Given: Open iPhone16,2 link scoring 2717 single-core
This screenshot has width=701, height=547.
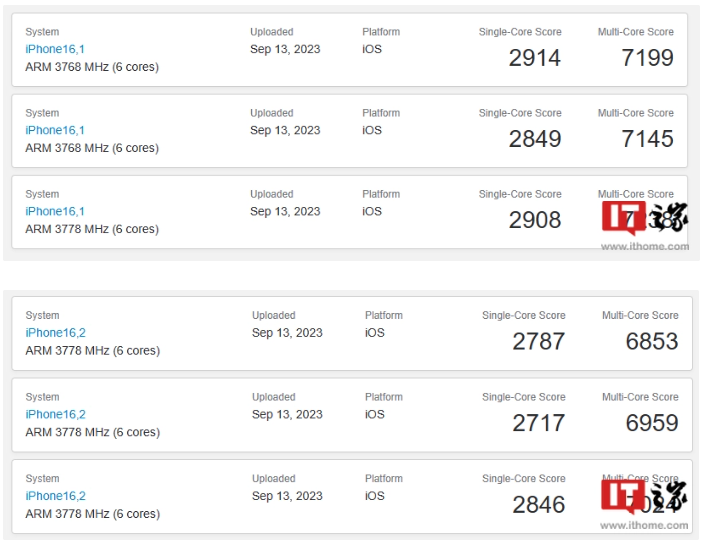Looking at the screenshot, I should point(55,414).
